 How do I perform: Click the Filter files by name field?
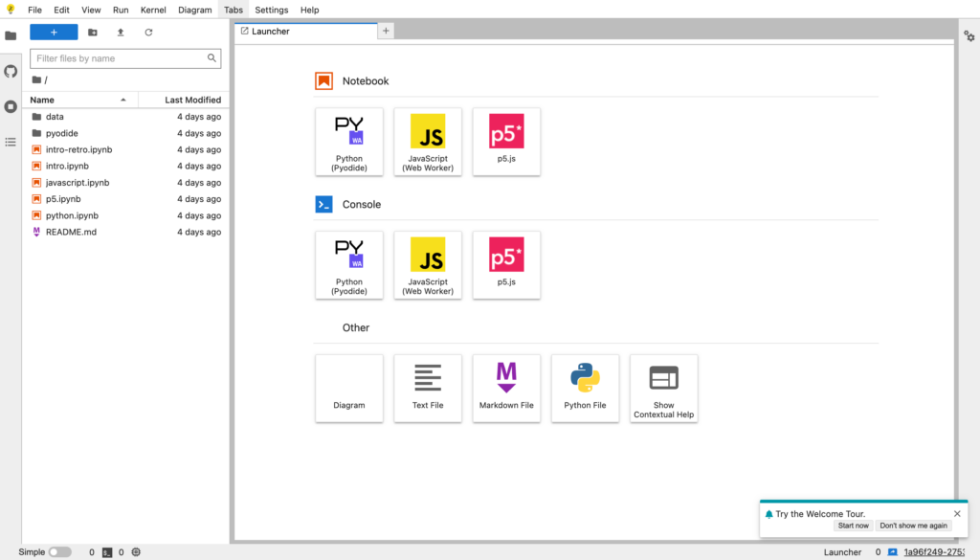(120, 58)
